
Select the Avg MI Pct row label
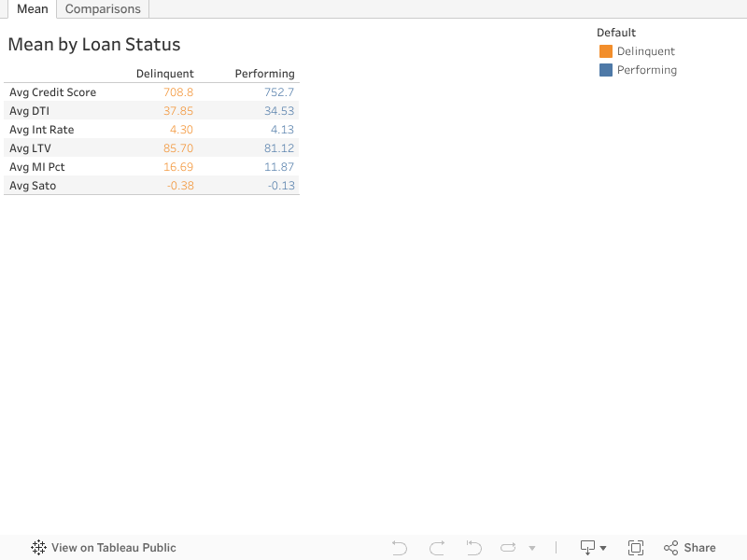(37, 167)
